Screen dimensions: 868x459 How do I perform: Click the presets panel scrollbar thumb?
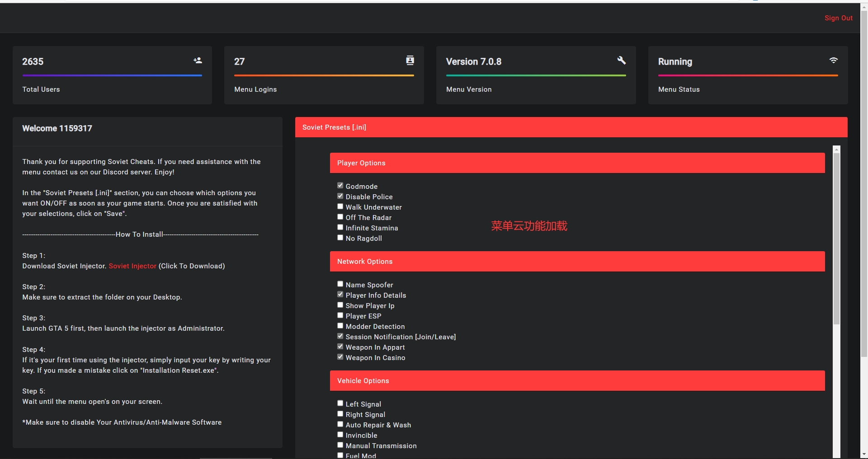[836, 239]
